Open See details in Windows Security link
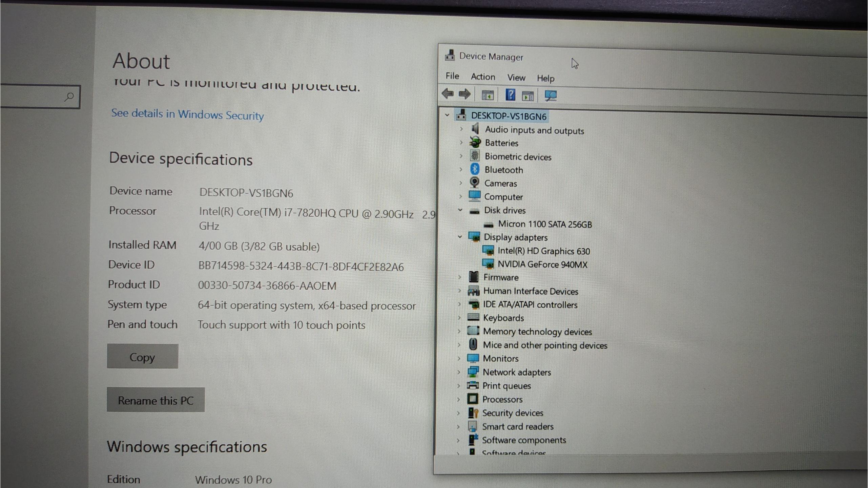The height and width of the screenshot is (488, 868). [187, 114]
